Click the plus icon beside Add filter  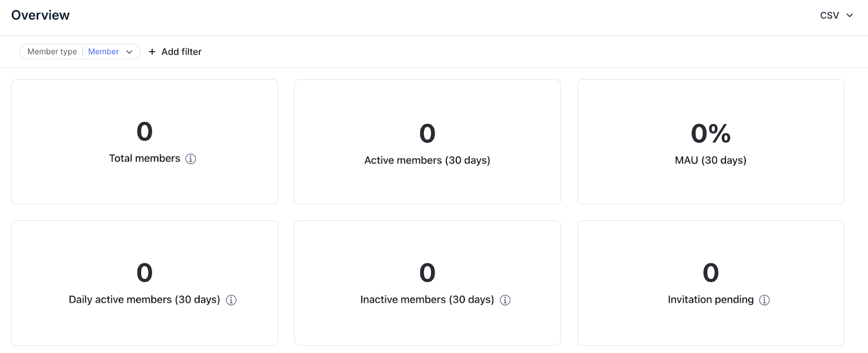pyautogui.click(x=151, y=51)
